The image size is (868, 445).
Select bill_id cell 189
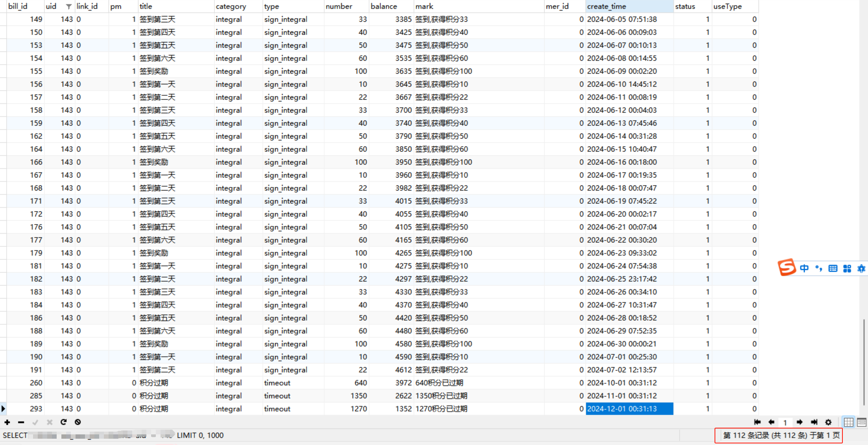[25, 344]
